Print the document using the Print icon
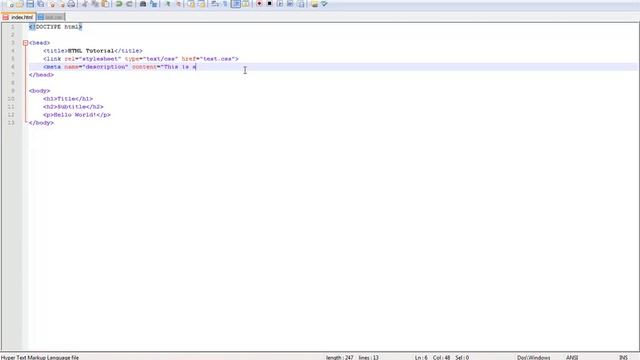 71,4
